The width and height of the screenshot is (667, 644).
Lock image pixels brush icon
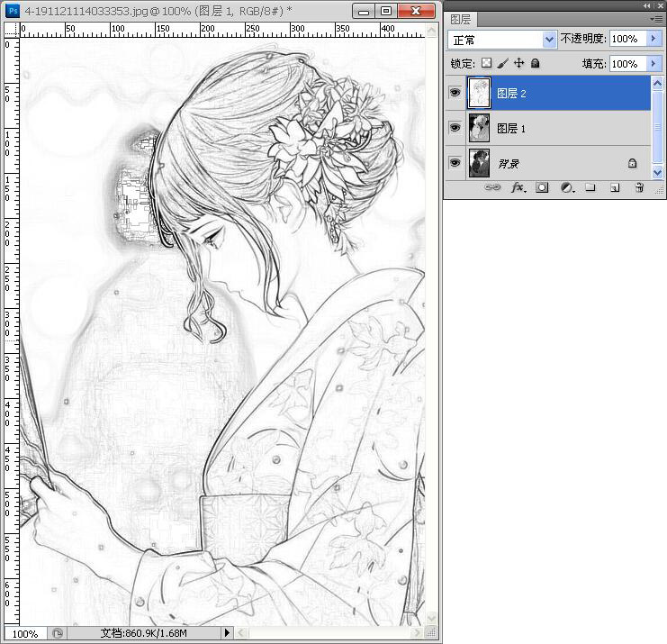502,63
